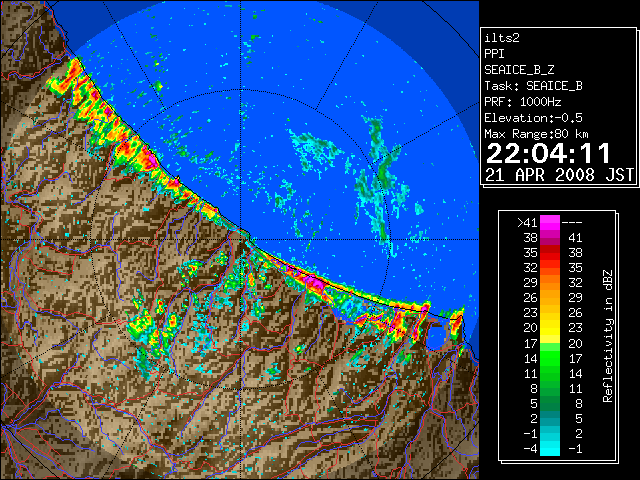
Task: Click the "SEAICE_B_Z" product name
Action: click(519, 70)
